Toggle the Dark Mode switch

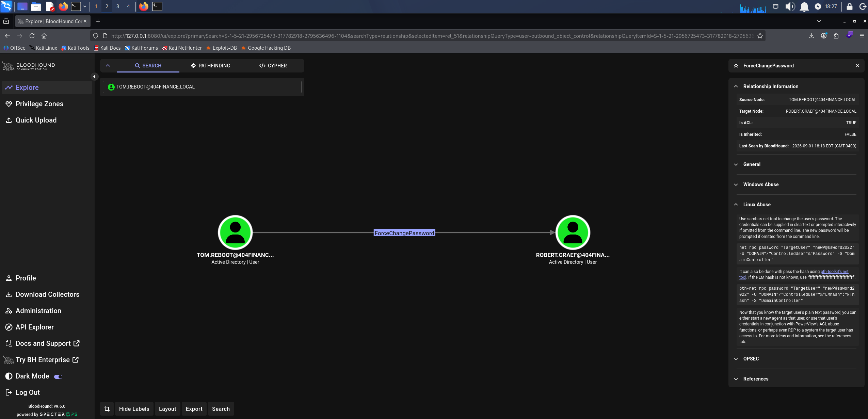click(59, 376)
